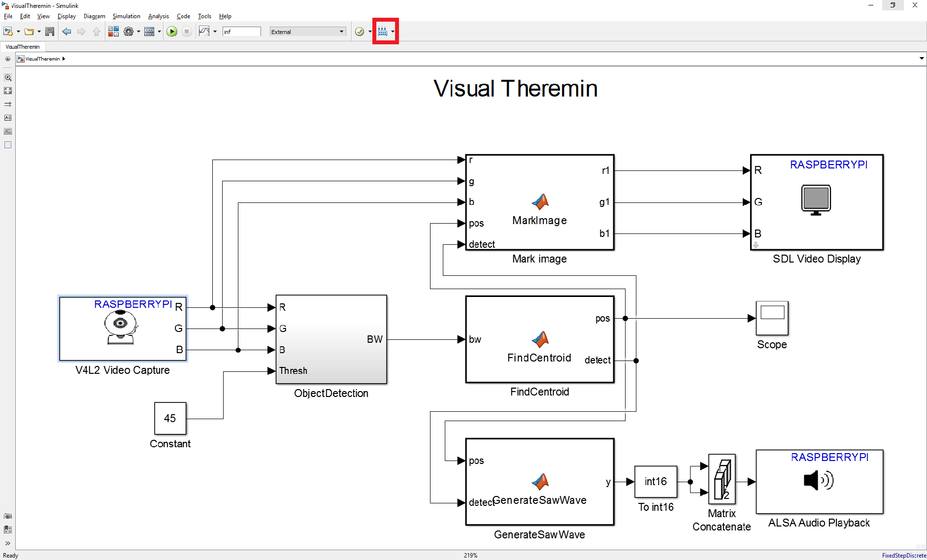The height and width of the screenshot is (560, 927).
Task: Save the VisualTheremin model
Action: [x=49, y=31]
